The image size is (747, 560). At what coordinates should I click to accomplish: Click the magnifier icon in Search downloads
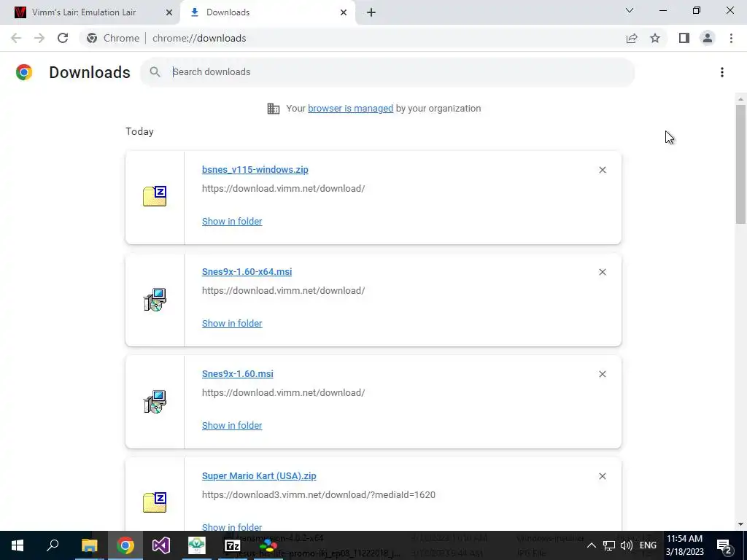pos(155,72)
